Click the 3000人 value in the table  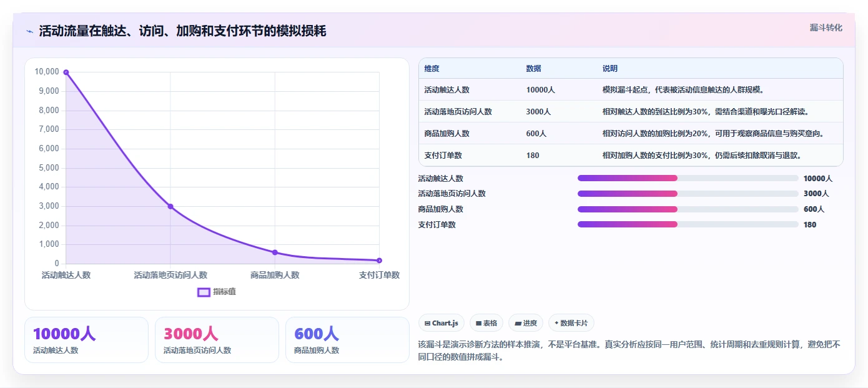click(538, 112)
